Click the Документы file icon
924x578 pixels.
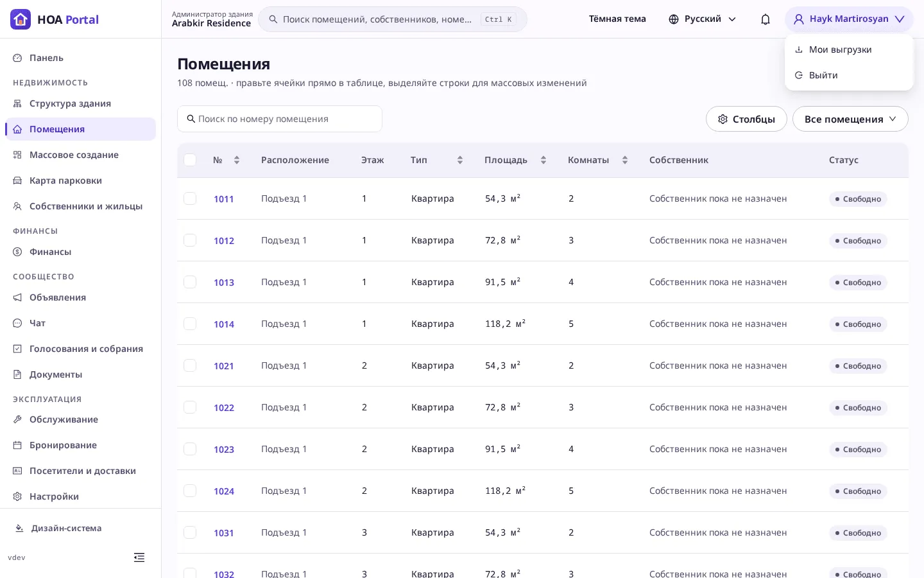pyautogui.click(x=17, y=374)
